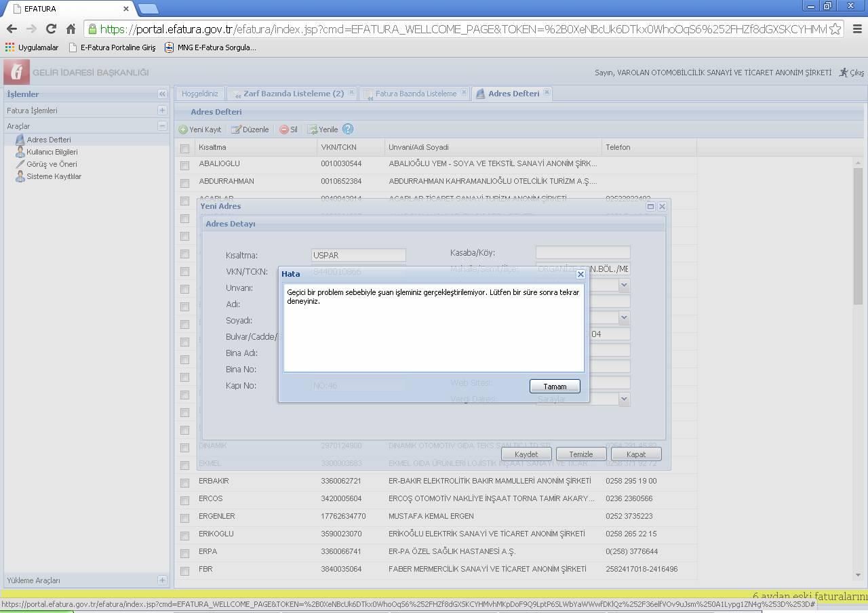This screenshot has height=613, width=868.
Task: Toggle the select-all header checkbox
Action: coord(184,148)
